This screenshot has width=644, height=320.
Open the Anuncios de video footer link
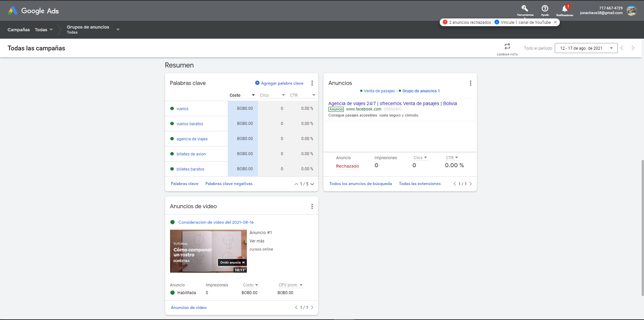[189, 308]
